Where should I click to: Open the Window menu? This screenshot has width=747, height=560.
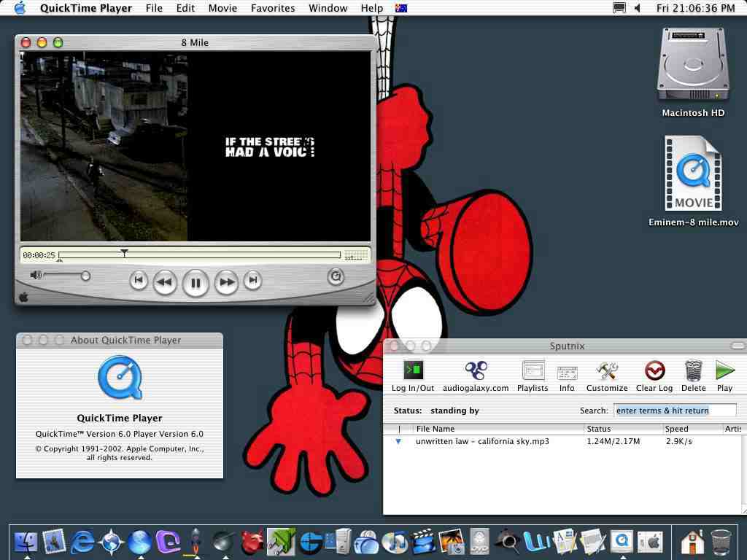click(328, 8)
